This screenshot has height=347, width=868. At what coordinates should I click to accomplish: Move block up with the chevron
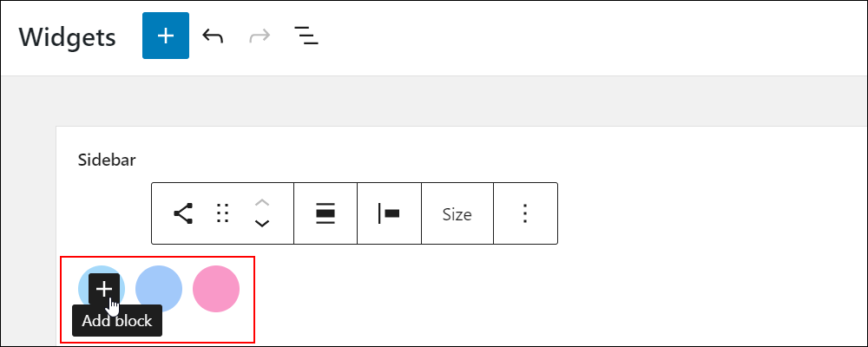[262, 202]
